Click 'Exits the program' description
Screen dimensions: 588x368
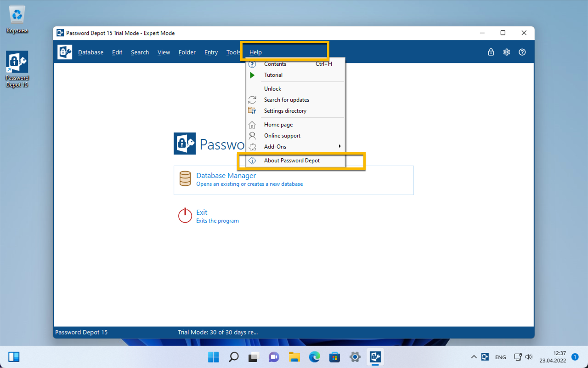click(217, 221)
